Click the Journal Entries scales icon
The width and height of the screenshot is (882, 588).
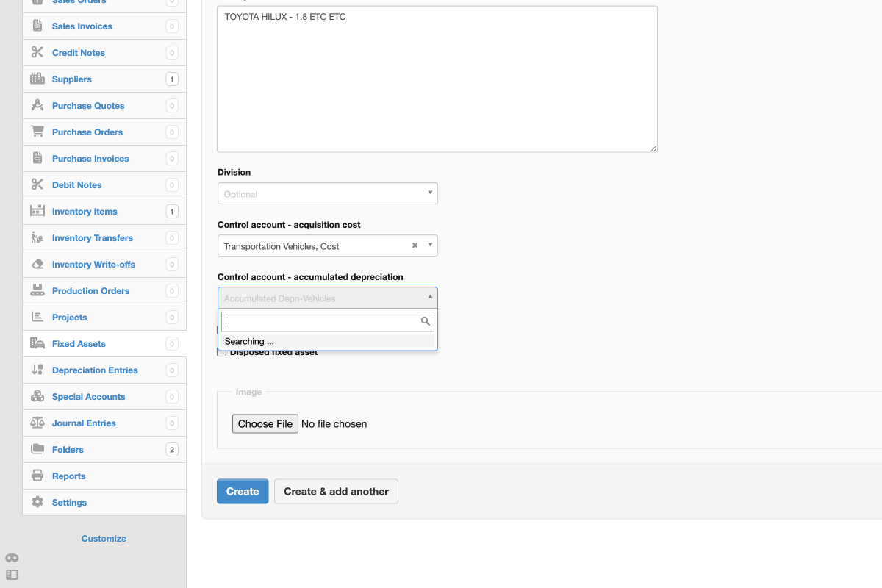[x=37, y=423]
